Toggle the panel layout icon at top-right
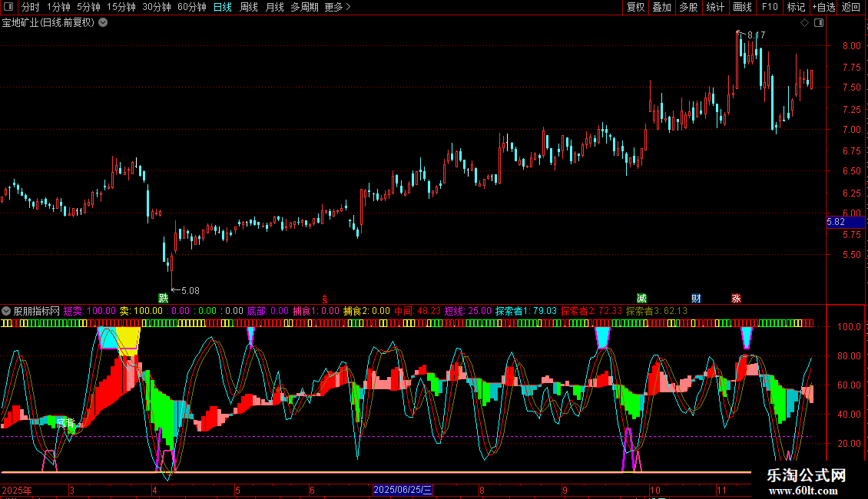Screen dimensions: 868x499 coord(818,23)
